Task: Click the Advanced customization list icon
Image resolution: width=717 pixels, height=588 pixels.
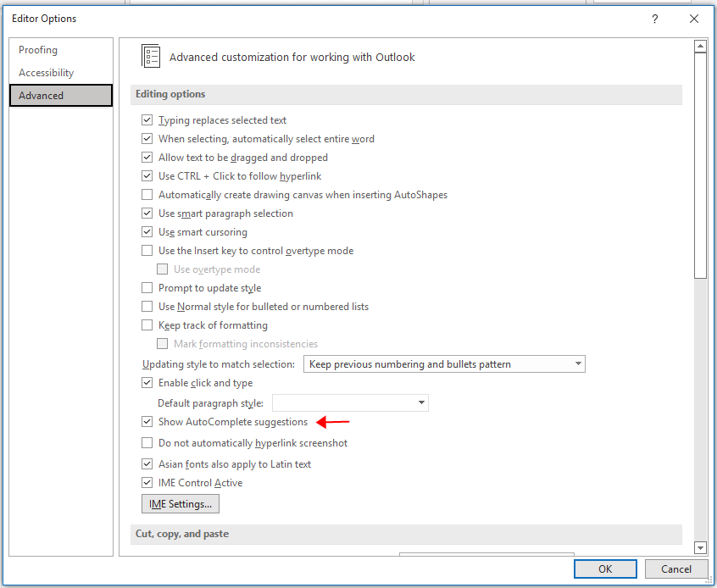Action: [x=151, y=56]
